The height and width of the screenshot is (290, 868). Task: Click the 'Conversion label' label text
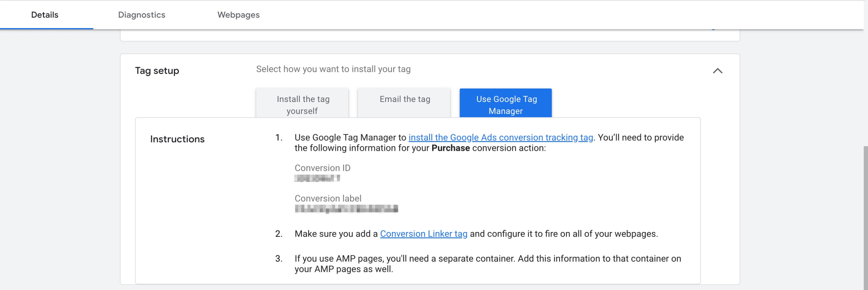pyautogui.click(x=328, y=198)
